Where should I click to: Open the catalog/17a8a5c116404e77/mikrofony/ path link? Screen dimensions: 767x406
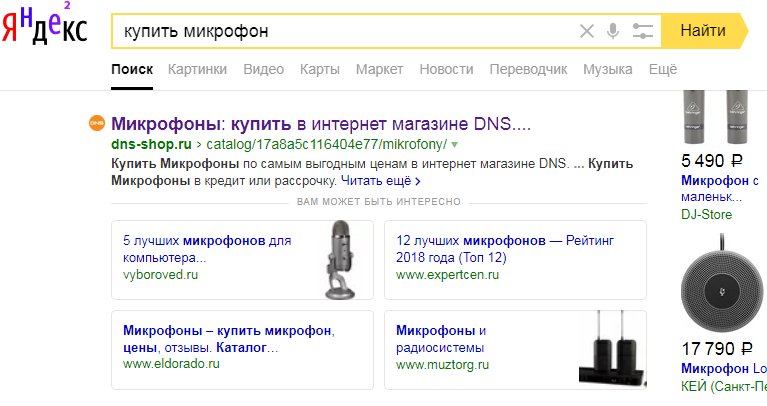coord(327,144)
